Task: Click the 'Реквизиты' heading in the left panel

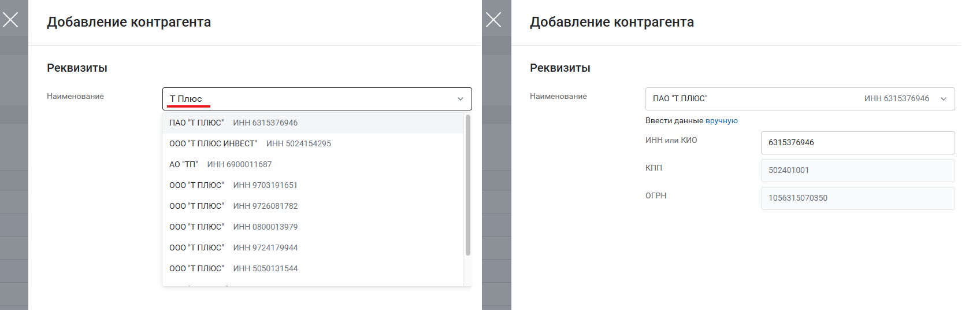Action: click(77, 68)
